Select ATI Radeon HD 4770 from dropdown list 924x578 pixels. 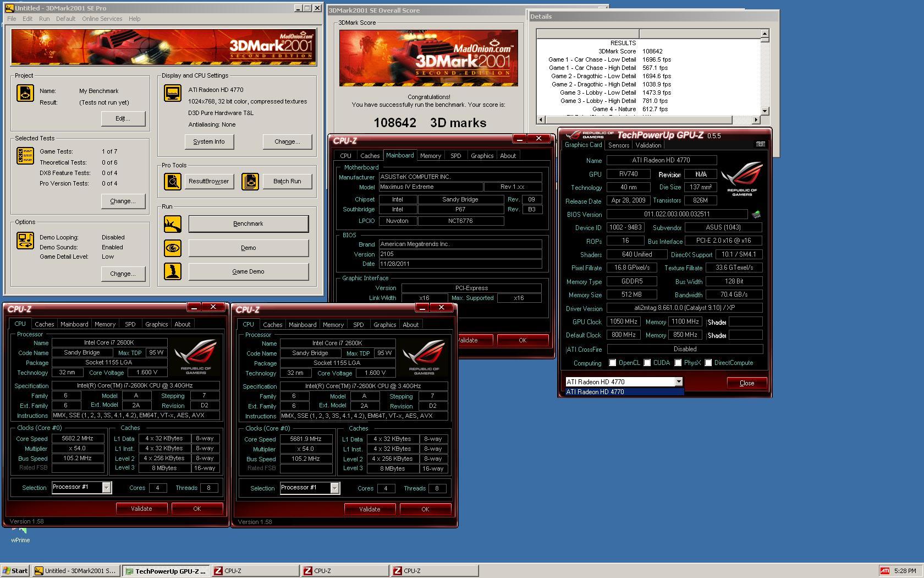pos(625,392)
